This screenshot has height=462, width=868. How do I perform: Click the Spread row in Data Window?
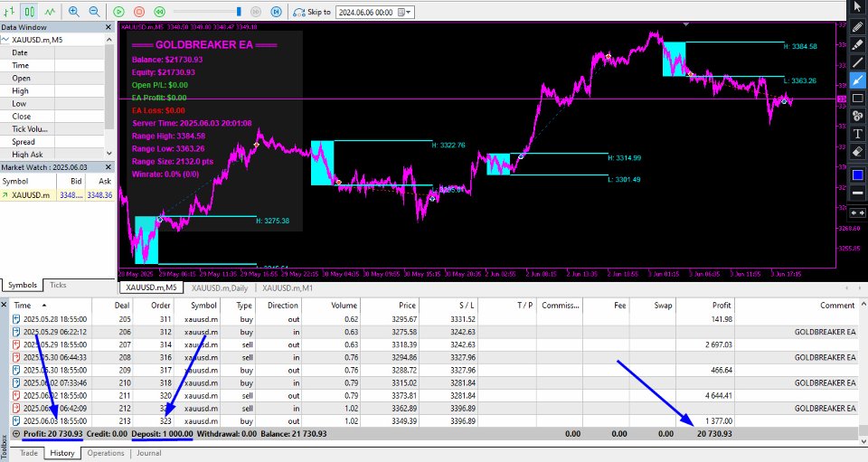[52, 142]
